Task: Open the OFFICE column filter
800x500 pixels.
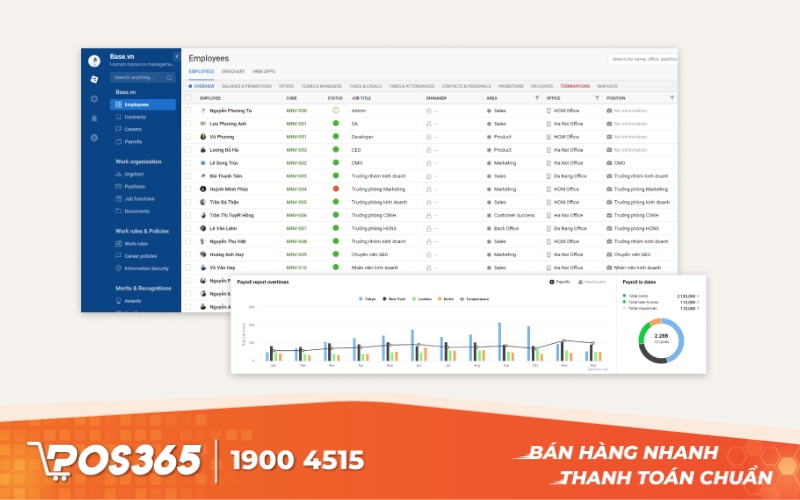Action: [x=597, y=97]
